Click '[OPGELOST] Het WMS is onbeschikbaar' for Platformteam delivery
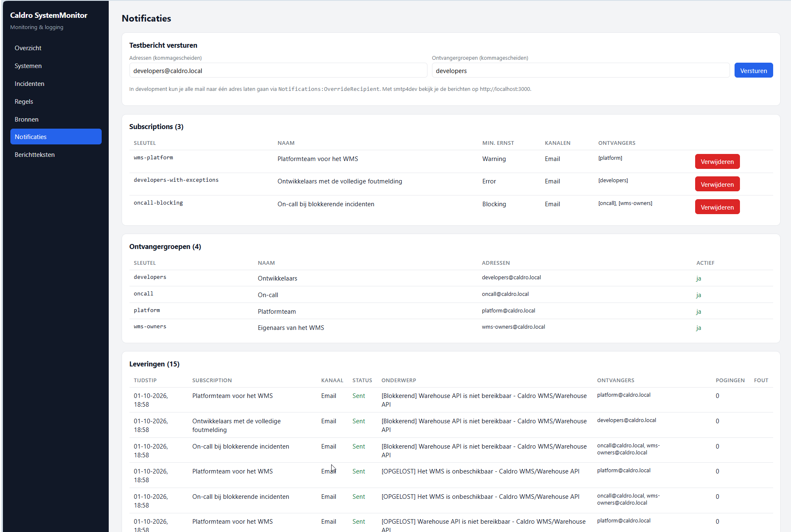 pyautogui.click(x=480, y=471)
